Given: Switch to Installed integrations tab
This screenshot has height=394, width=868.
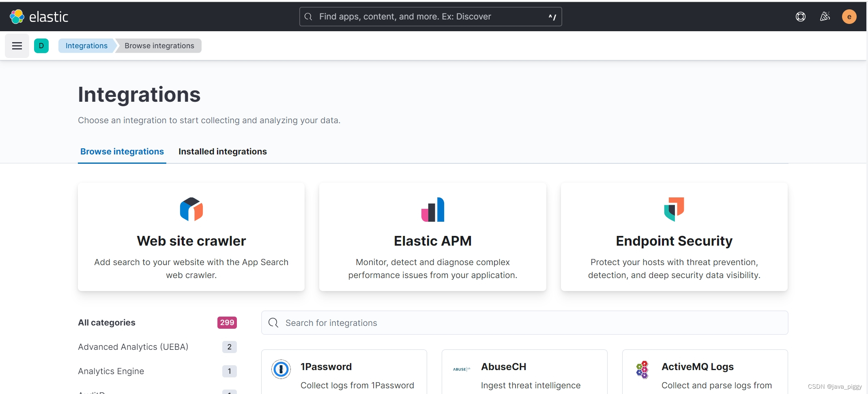Looking at the screenshot, I should [223, 152].
